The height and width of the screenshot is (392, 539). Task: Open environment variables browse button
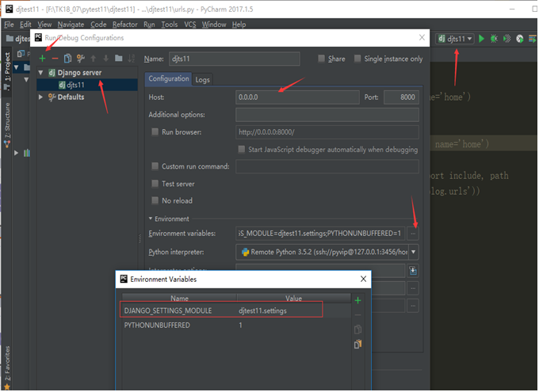coord(413,234)
